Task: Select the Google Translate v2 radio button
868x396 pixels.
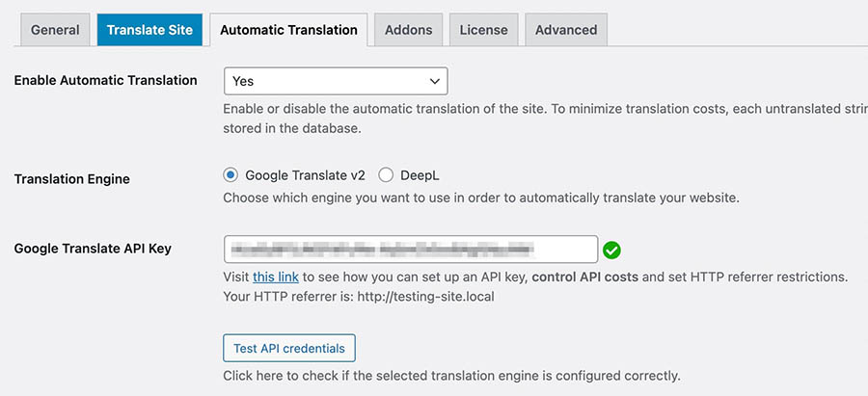Action: click(x=230, y=175)
